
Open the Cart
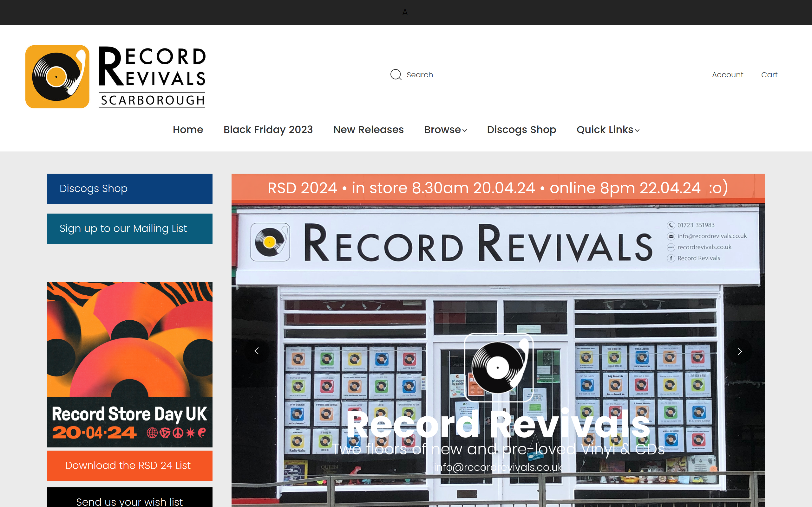tap(769, 74)
